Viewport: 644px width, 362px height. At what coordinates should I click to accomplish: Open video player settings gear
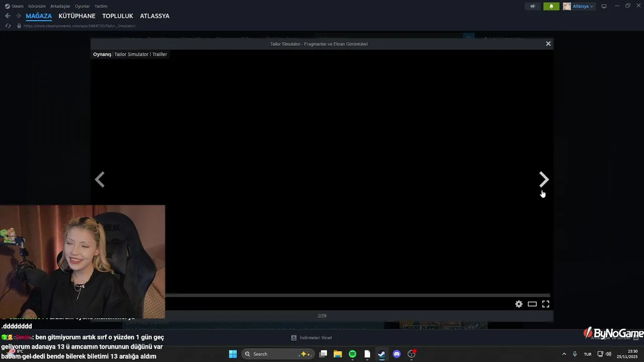[x=519, y=304]
